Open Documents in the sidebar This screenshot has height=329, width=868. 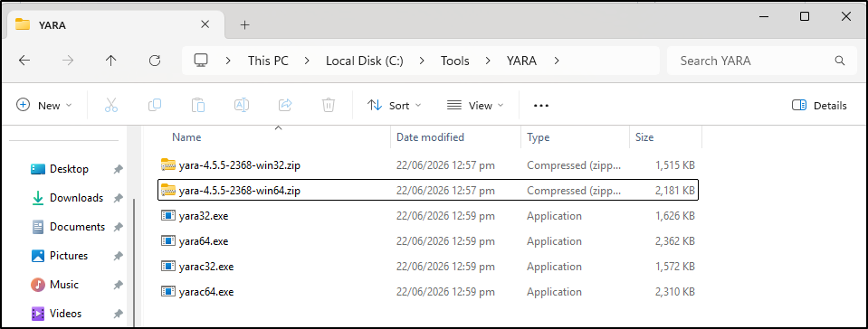(x=77, y=227)
